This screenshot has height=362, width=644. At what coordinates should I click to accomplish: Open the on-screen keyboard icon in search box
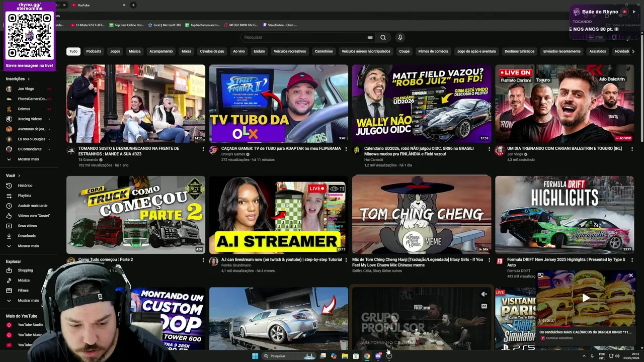[x=370, y=37]
